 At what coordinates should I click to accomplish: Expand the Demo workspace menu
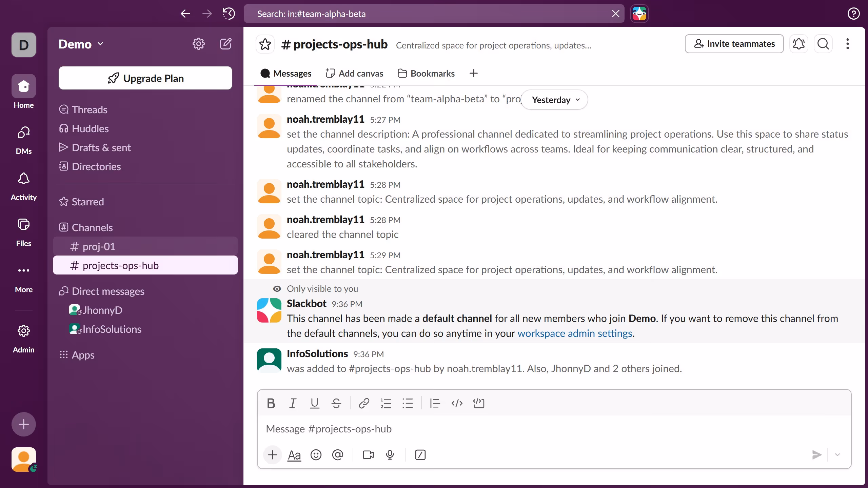click(81, 44)
